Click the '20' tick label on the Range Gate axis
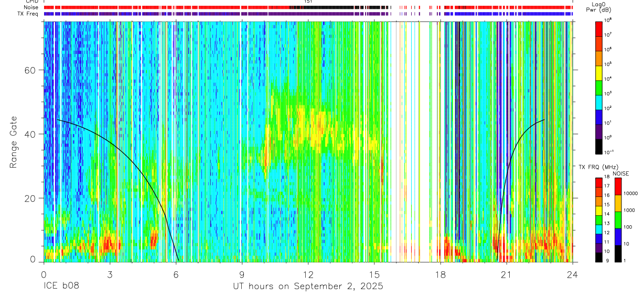Image resolution: width=644 pixels, height=297 pixels. 31,198
